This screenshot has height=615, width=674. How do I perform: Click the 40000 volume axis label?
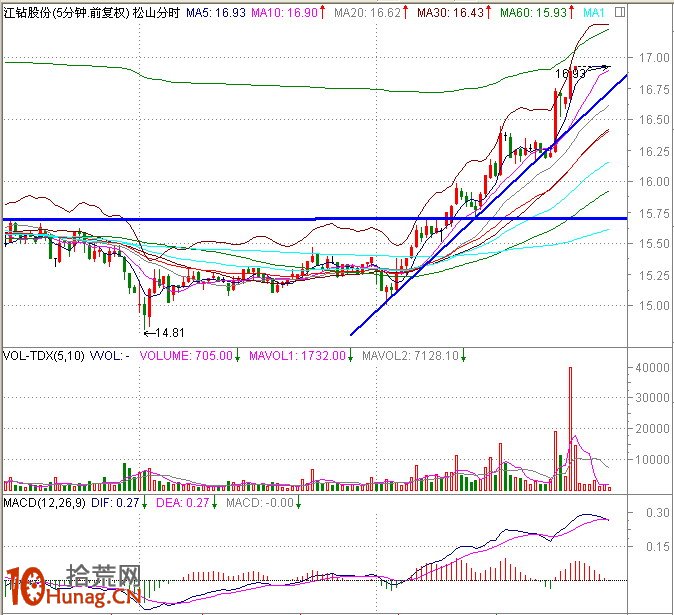(654, 368)
